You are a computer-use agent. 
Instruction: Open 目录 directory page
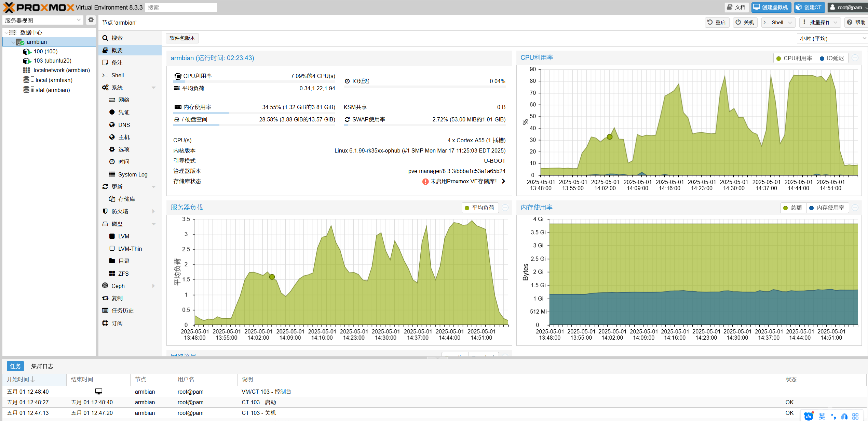(130, 261)
